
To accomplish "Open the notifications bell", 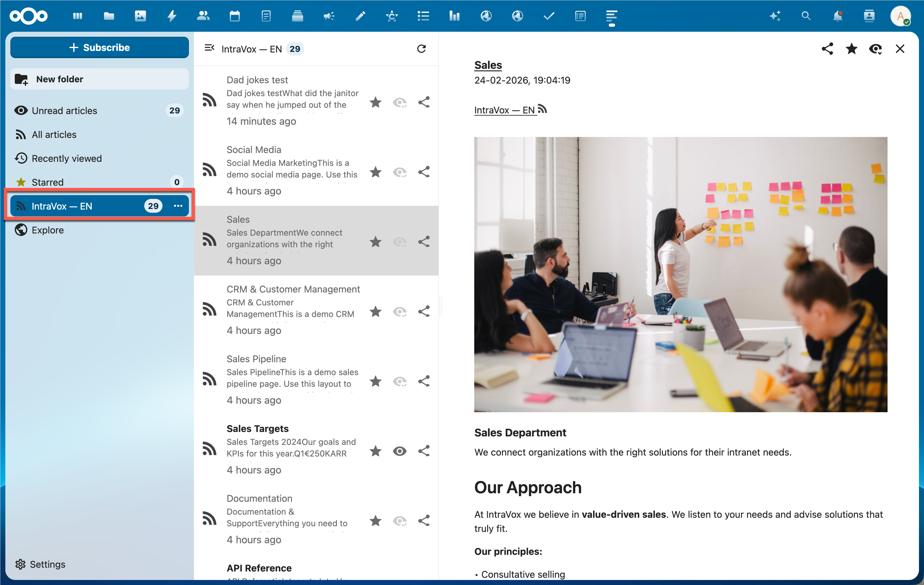I will point(838,16).
